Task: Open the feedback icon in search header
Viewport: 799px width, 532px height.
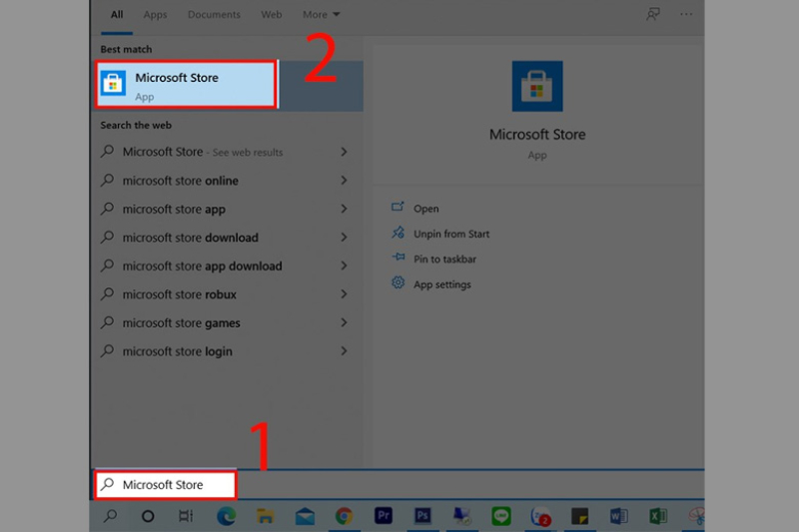Action: point(653,14)
